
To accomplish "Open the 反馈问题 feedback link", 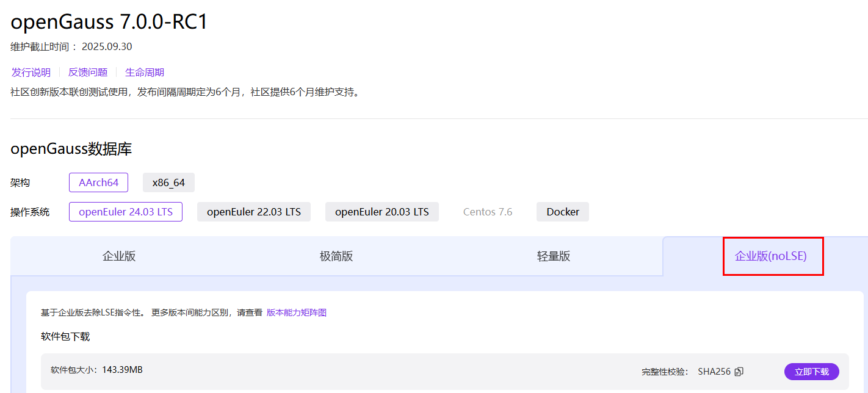I will 88,72.
